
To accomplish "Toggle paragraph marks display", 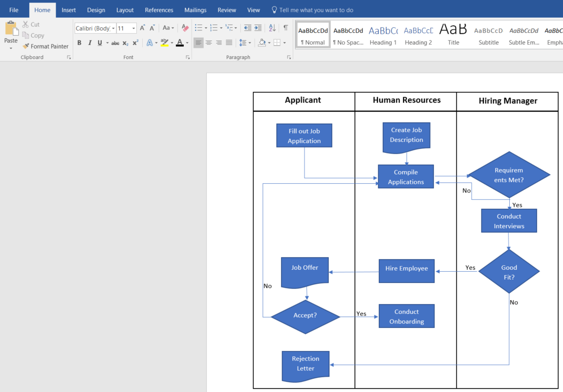I will (285, 28).
